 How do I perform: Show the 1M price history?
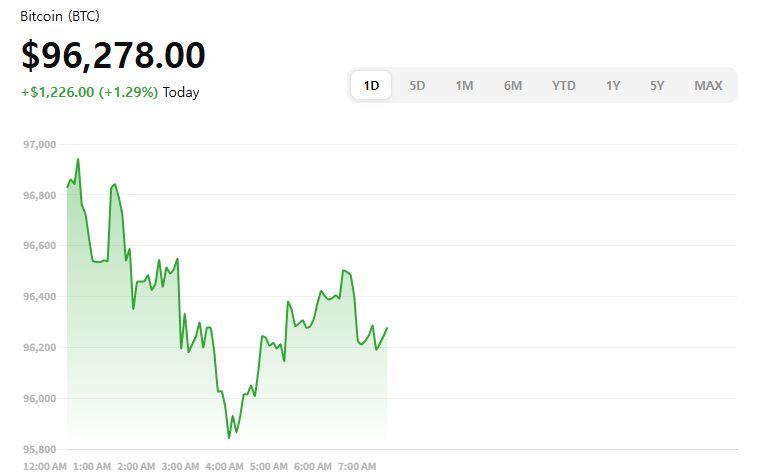(464, 85)
